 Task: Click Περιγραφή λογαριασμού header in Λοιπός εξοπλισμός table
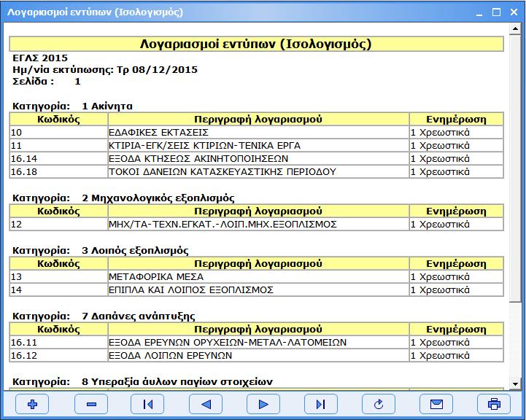[x=258, y=264]
